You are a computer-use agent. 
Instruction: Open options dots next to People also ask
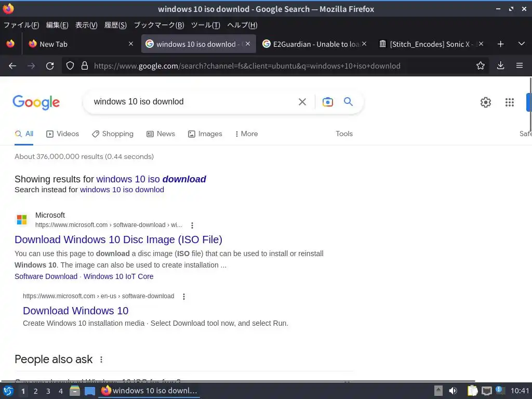(101, 360)
